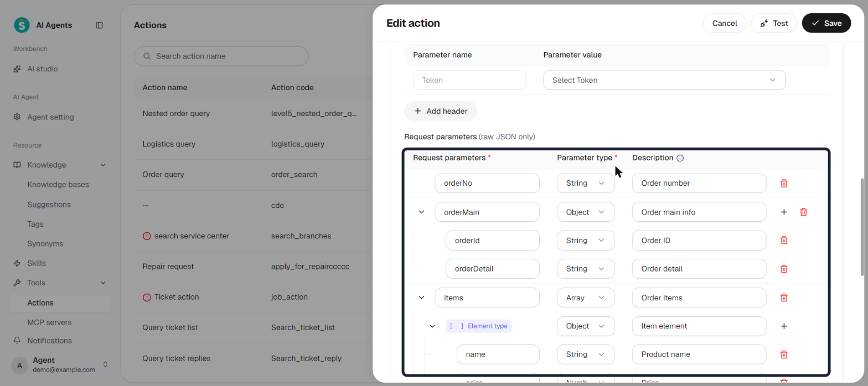
Task: Open Knowledge bases
Action: coord(58,185)
